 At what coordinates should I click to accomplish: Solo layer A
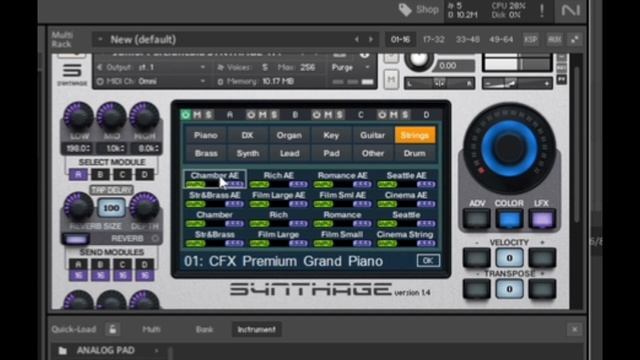click(209, 115)
